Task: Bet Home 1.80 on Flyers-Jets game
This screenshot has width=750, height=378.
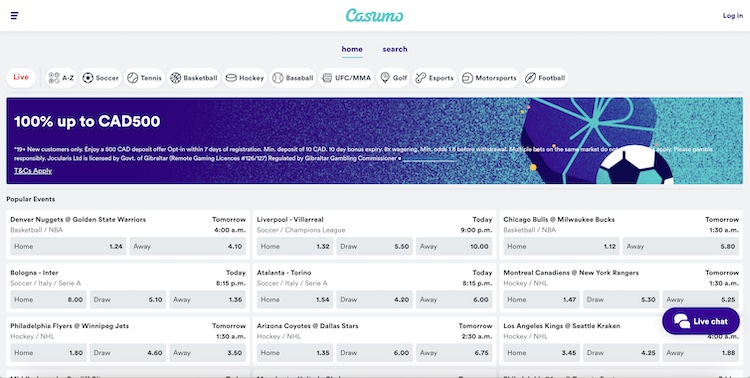Action: pos(48,353)
